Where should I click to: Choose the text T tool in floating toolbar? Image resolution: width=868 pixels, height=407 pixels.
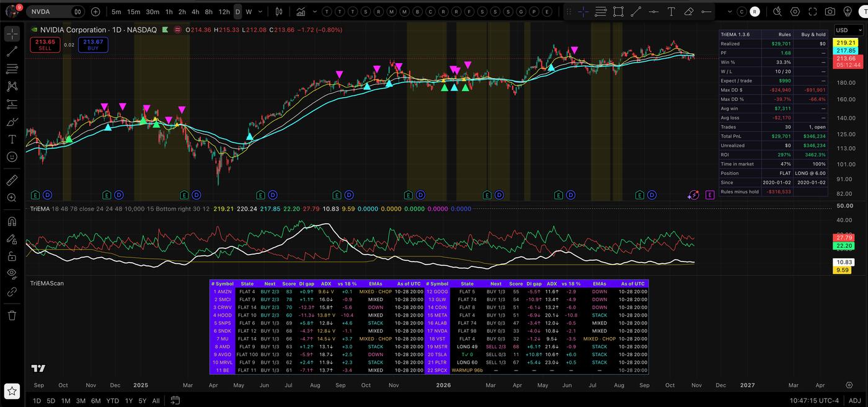pos(671,11)
